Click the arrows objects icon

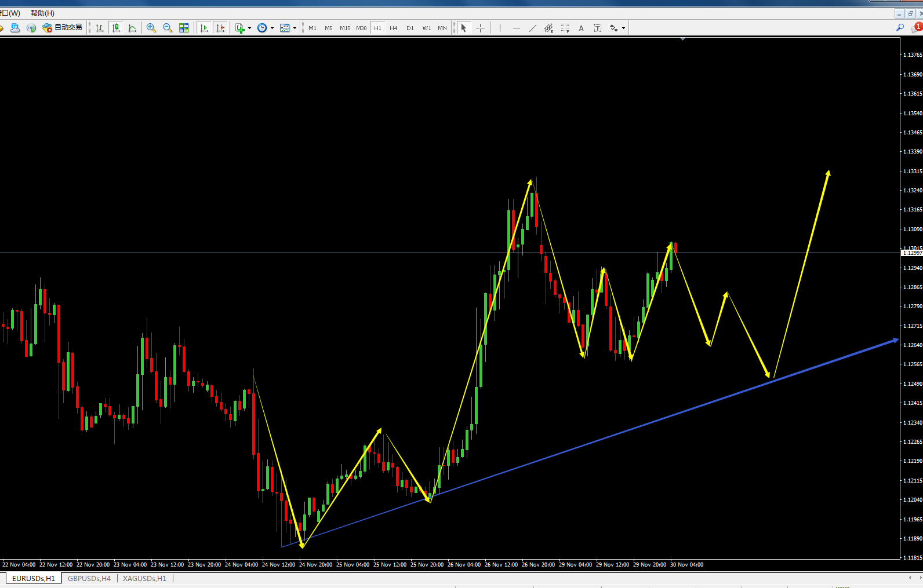613,28
